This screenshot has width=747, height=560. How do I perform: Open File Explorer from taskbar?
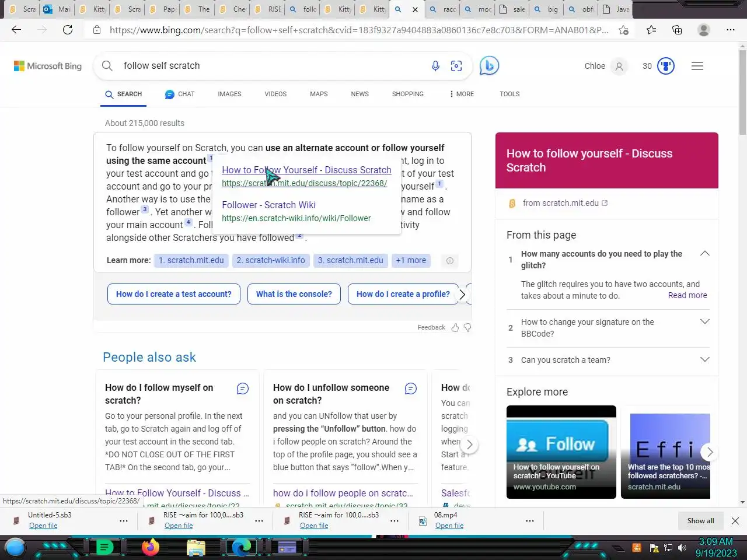196,547
